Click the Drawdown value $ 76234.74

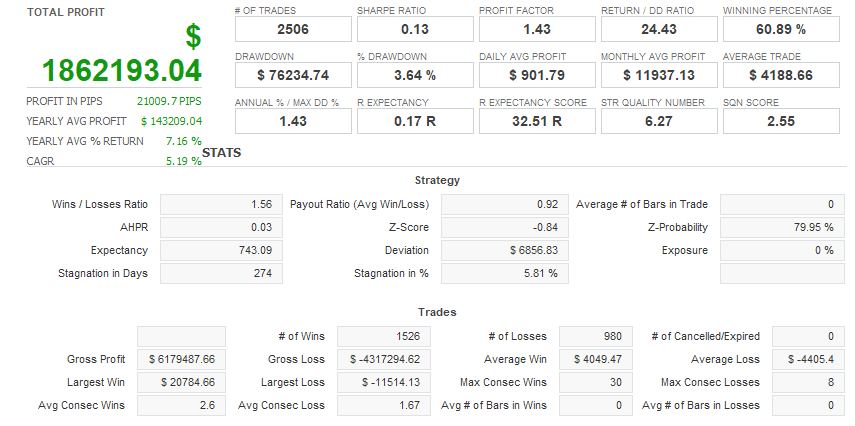pos(292,75)
